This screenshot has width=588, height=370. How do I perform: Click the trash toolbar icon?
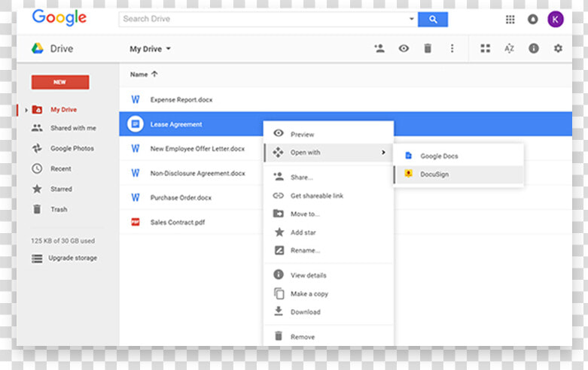pyautogui.click(x=428, y=48)
